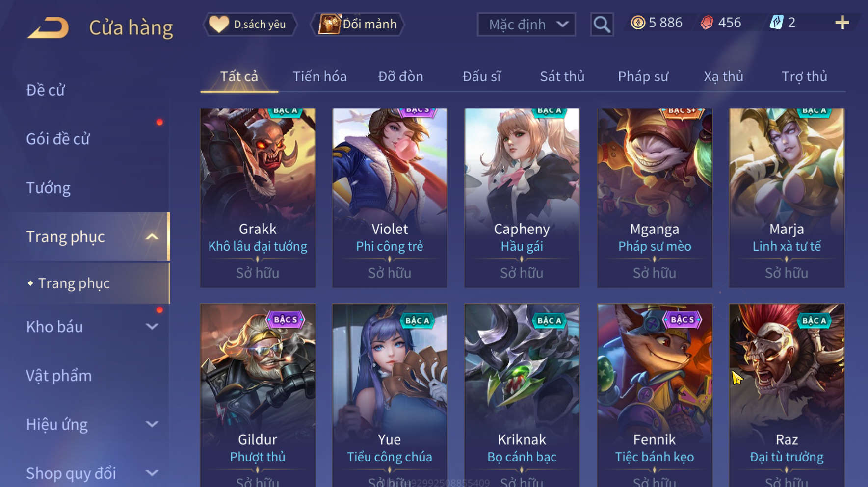Click the blue voucher currency icon
This screenshot has width=868, height=487.
click(x=776, y=23)
